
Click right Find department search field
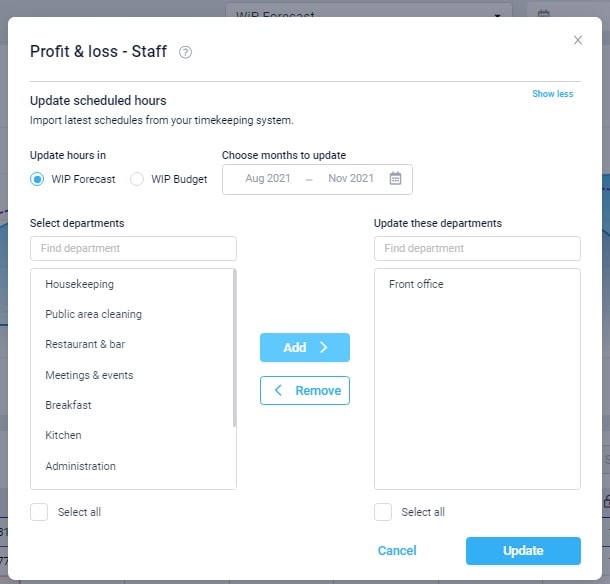(477, 248)
